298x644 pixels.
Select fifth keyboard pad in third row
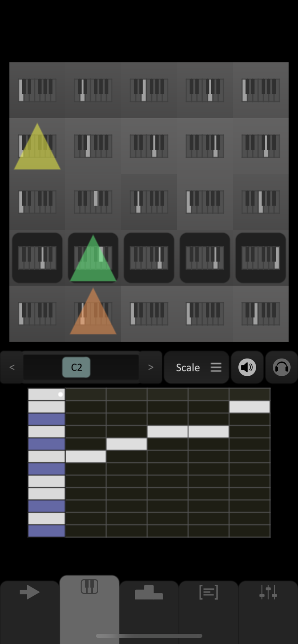[261, 202]
